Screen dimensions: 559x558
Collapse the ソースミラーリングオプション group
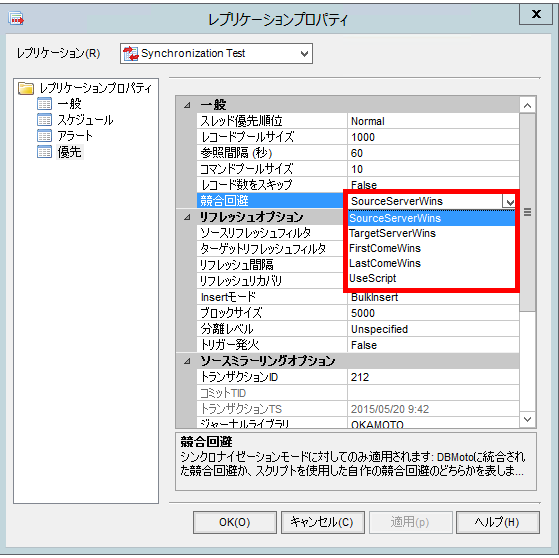coord(187,361)
